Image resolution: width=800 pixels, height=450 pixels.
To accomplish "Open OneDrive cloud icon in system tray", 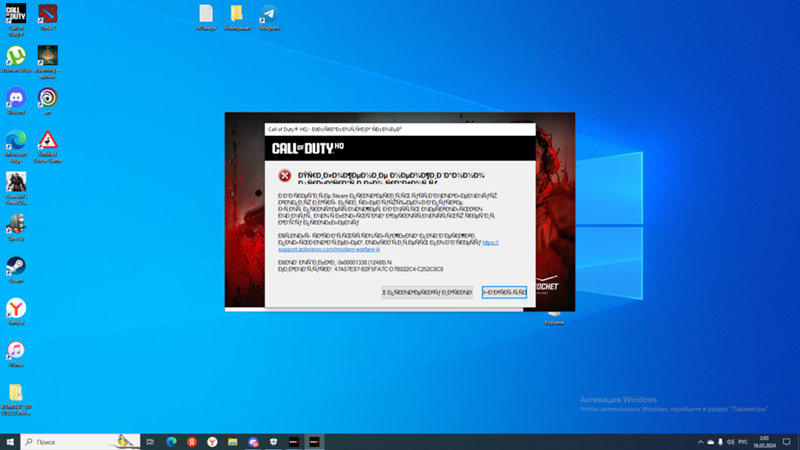I will point(711,442).
